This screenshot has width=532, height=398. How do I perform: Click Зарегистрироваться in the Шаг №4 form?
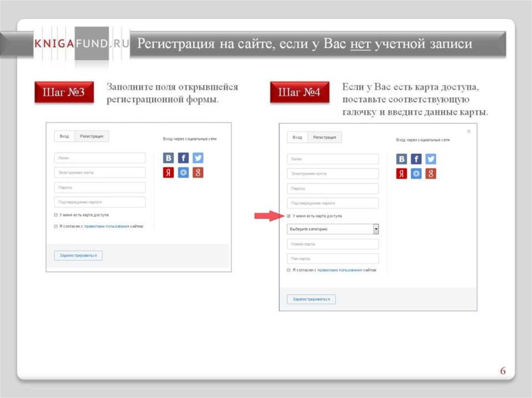point(312,299)
